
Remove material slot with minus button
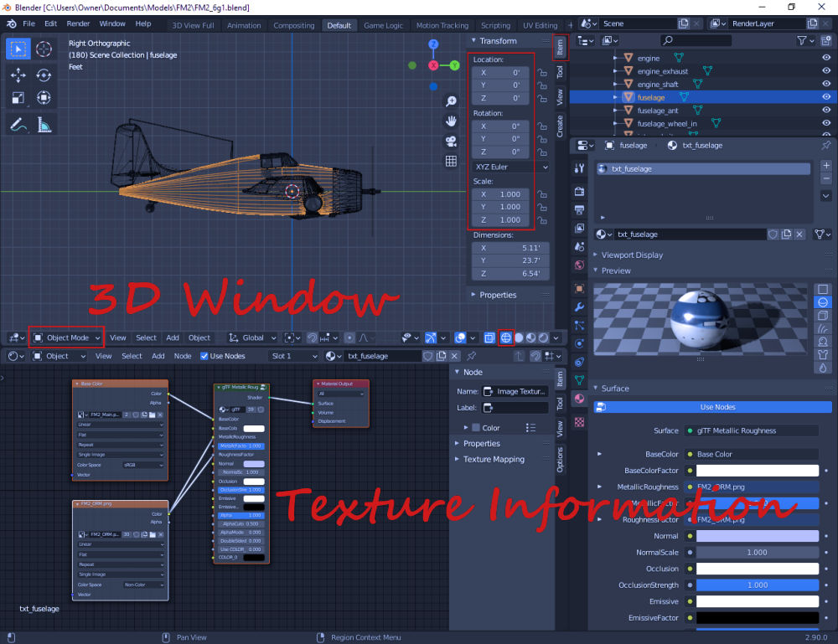tap(825, 178)
